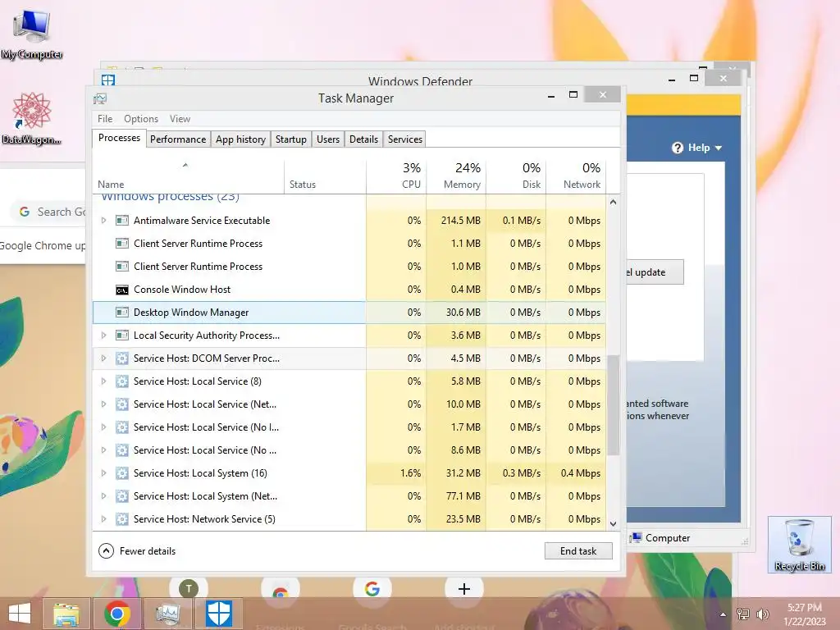Click the Service Host: Network Service gear icon
This screenshot has width=840, height=630.
click(x=122, y=519)
